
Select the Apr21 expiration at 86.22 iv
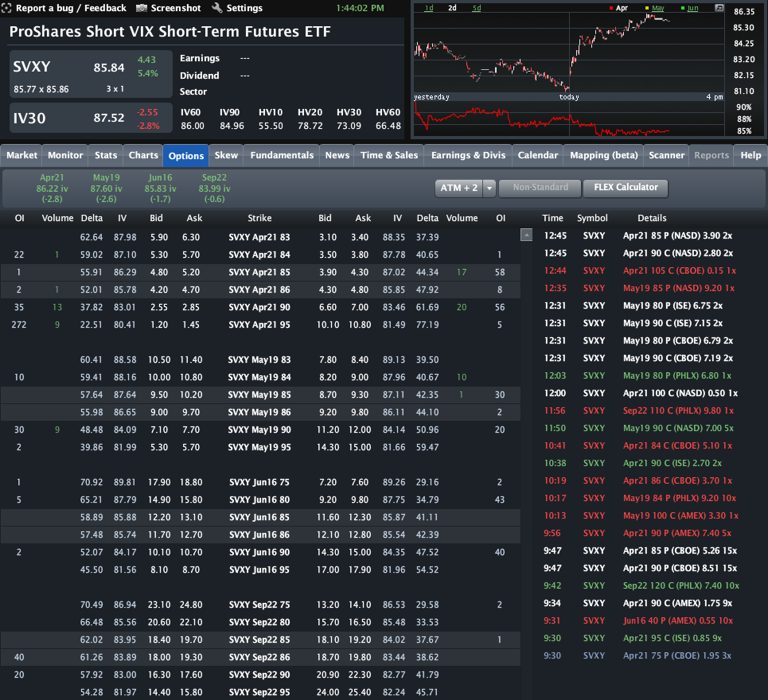point(52,189)
